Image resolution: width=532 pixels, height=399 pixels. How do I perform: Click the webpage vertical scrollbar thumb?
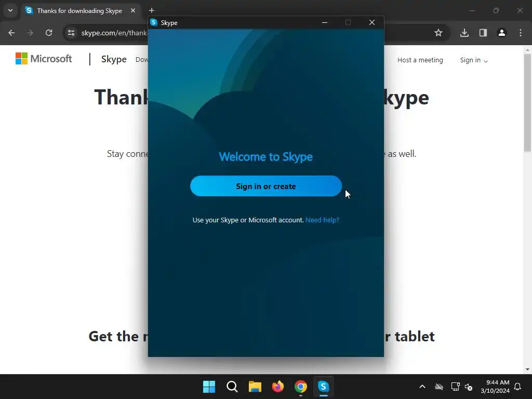[527, 103]
